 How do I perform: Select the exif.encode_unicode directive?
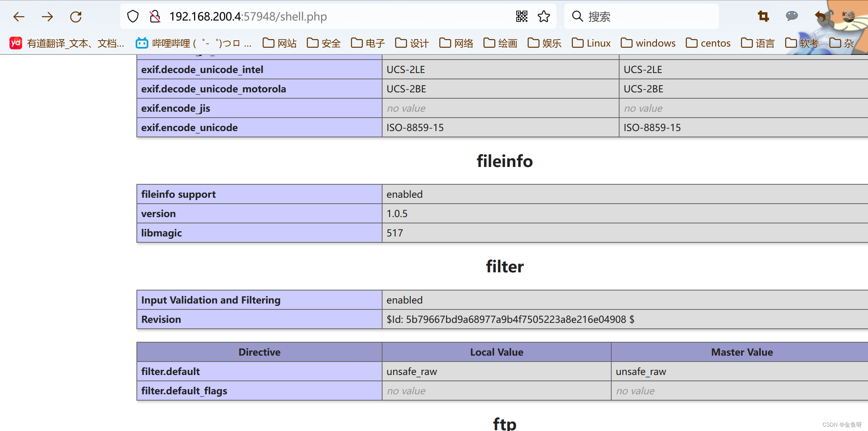click(x=189, y=127)
